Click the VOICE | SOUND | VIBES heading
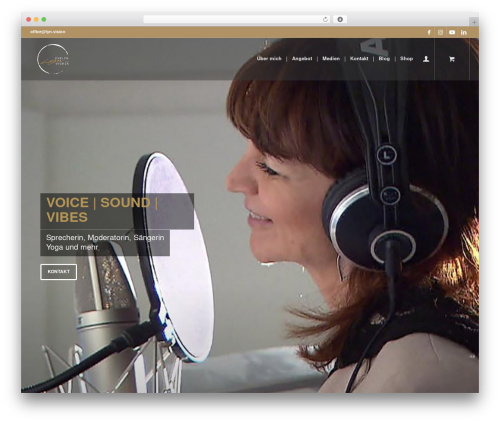500x423 pixels. (102, 210)
